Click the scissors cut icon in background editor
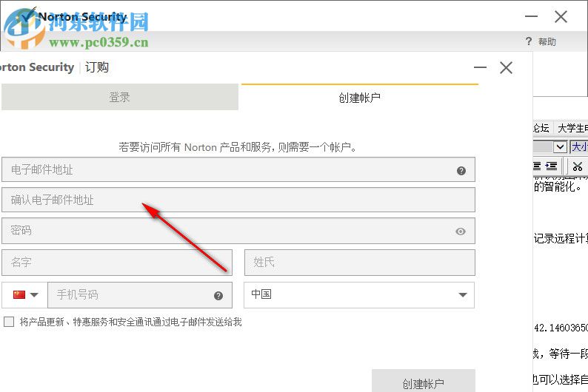Viewport: 588px width, 392px height. tap(578, 166)
